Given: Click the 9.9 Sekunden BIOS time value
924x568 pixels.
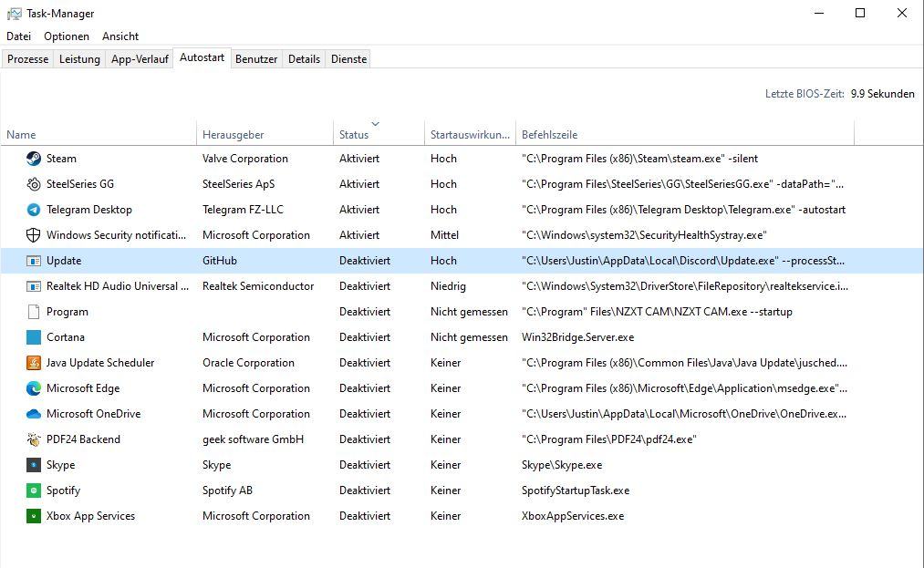Looking at the screenshot, I should point(883,94).
